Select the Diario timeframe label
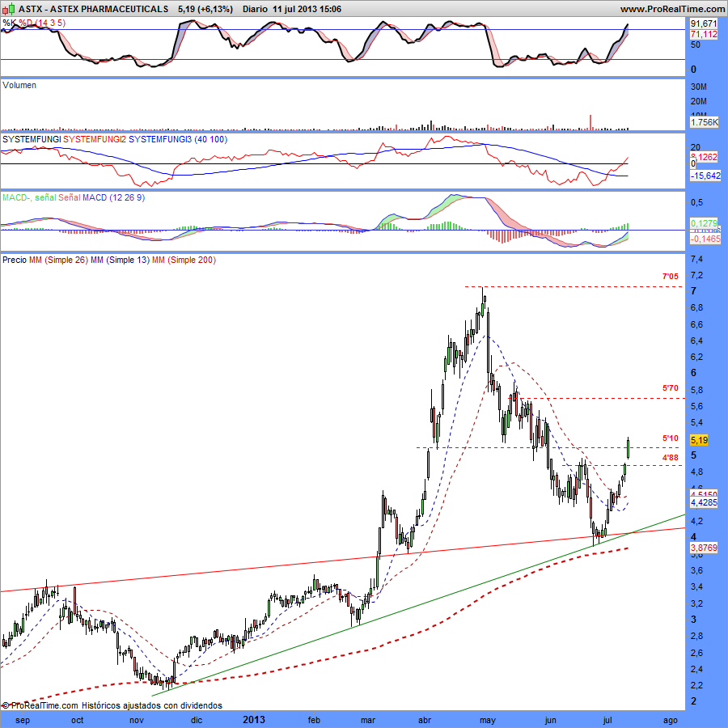Image resolution: width=728 pixels, height=728 pixels. (x=255, y=9)
